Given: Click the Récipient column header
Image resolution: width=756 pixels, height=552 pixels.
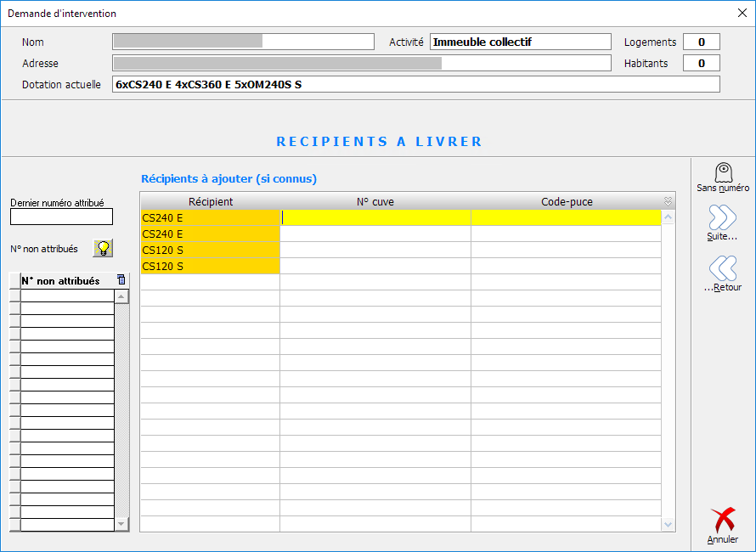Looking at the screenshot, I should (210, 202).
